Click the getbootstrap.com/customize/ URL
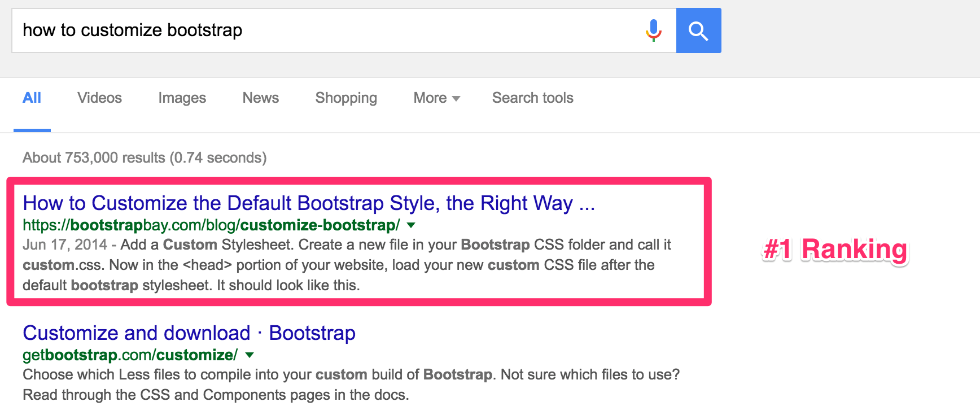 coord(130,355)
